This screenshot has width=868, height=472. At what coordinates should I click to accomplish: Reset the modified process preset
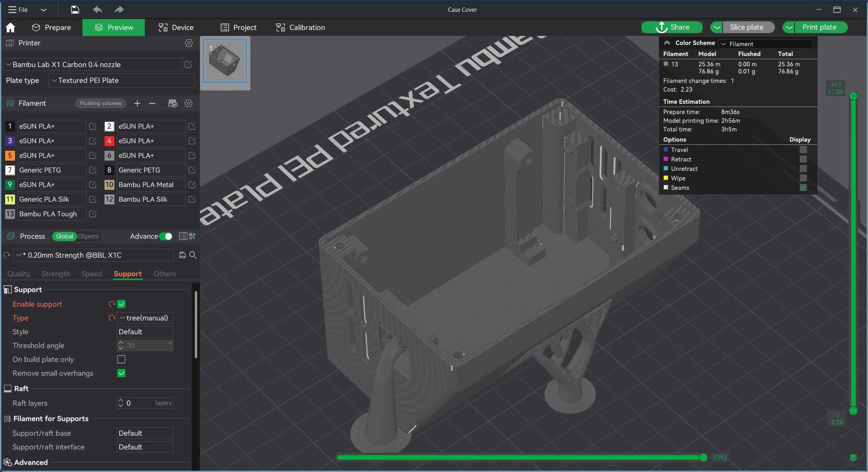7,255
